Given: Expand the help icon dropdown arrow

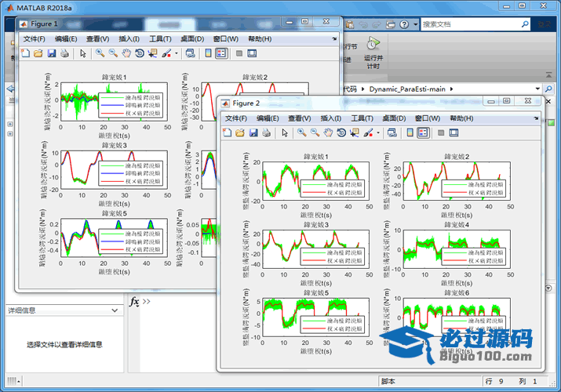Looking at the screenshot, I should (415, 24).
